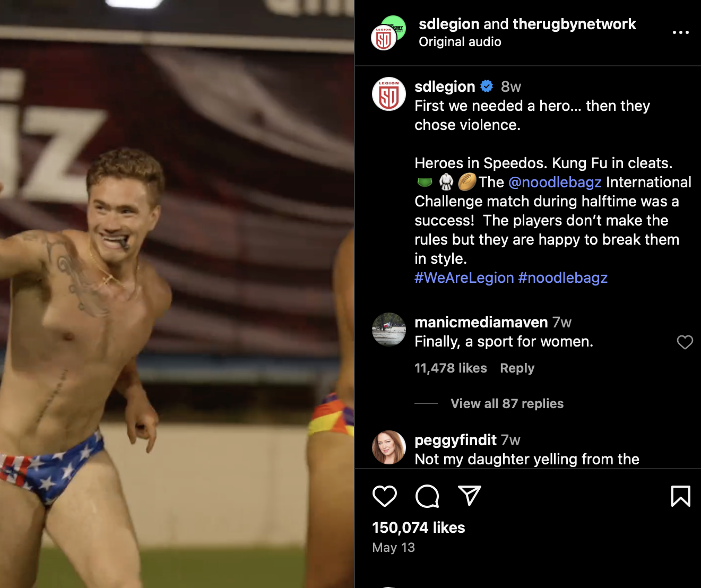Click manicmediamaven's profile picture

coord(388,330)
